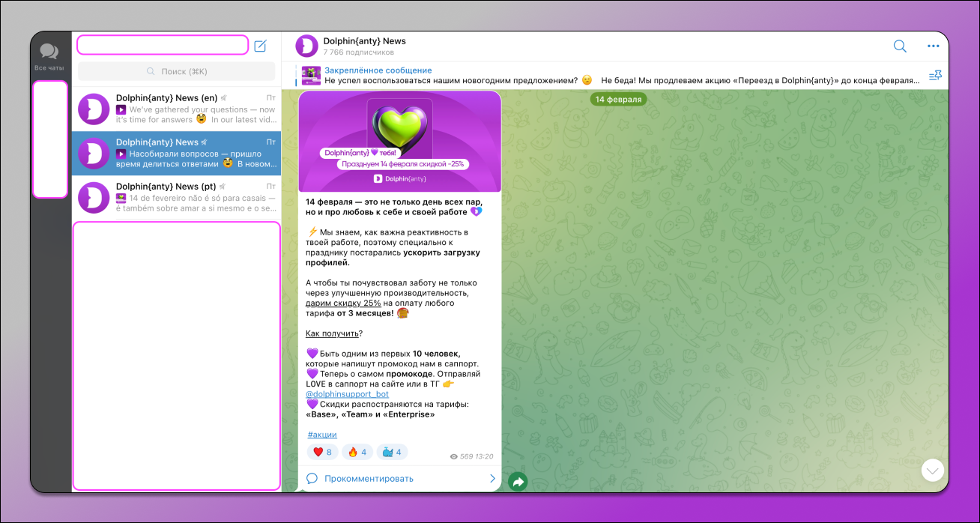Click the green forward arrow on the post

pyautogui.click(x=518, y=481)
